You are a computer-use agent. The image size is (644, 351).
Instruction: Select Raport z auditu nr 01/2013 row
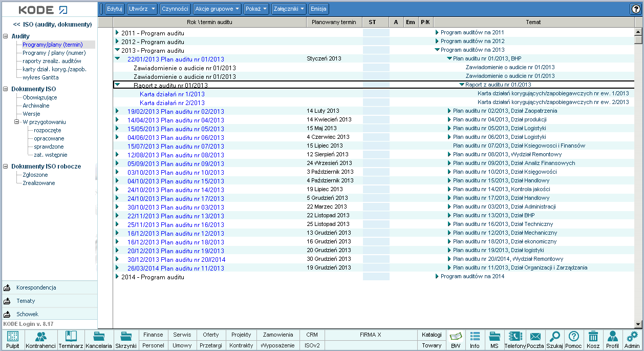[x=373, y=85]
